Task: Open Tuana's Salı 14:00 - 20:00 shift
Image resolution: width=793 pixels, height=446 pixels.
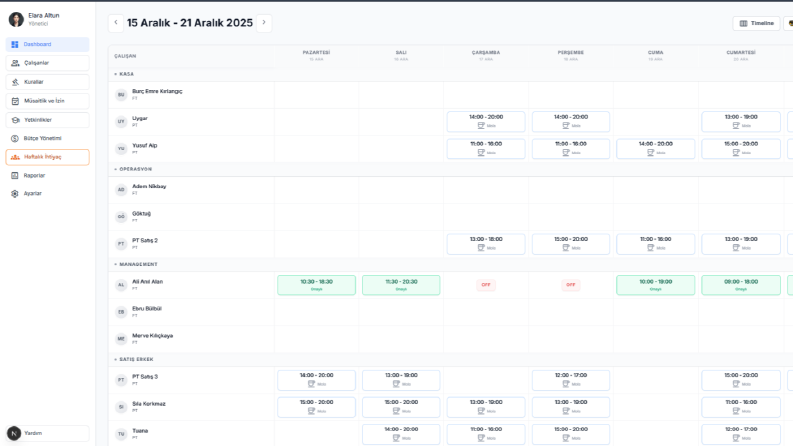Action: (x=401, y=434)
